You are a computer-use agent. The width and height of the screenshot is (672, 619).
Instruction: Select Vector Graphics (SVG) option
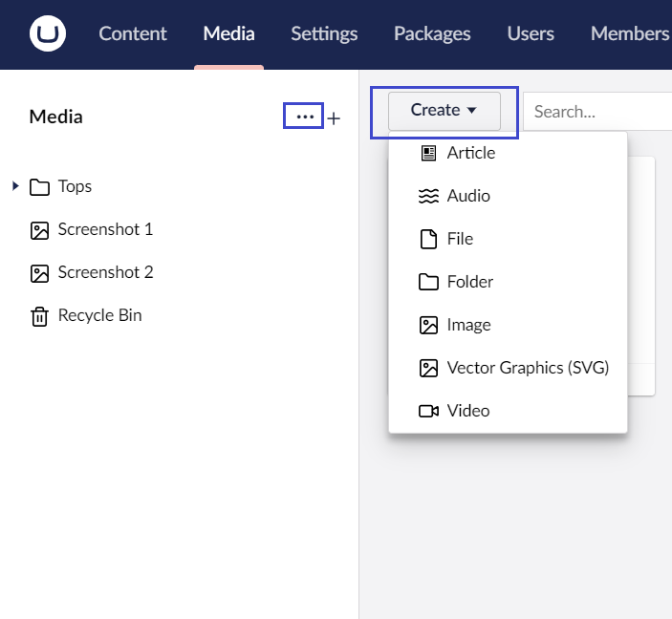pos(528,368)
